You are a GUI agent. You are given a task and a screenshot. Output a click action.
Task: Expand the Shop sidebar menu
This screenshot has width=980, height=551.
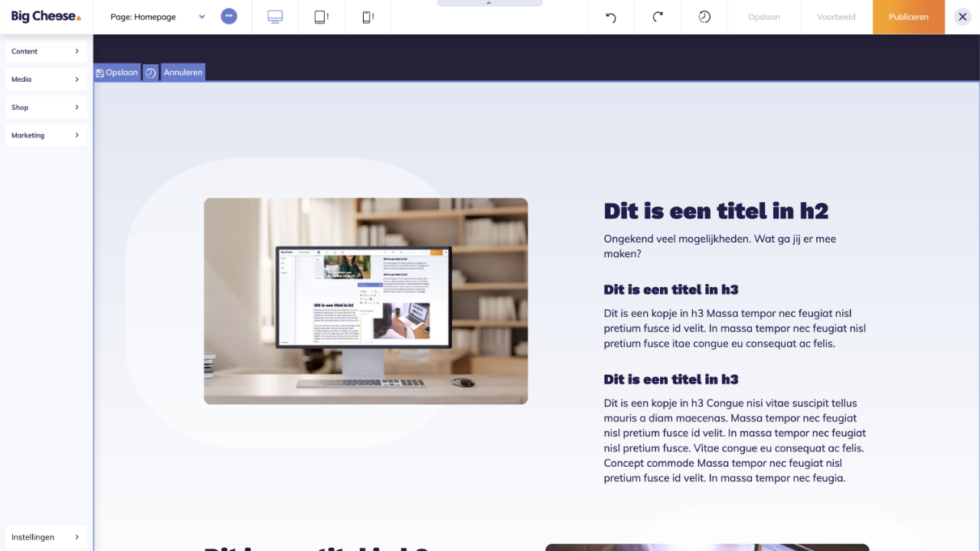[46, 107]
